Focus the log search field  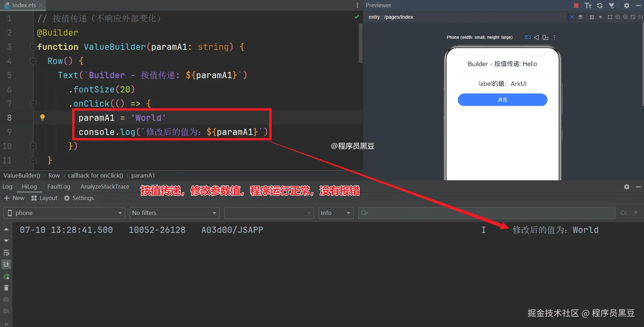click(x=487, y=213)
